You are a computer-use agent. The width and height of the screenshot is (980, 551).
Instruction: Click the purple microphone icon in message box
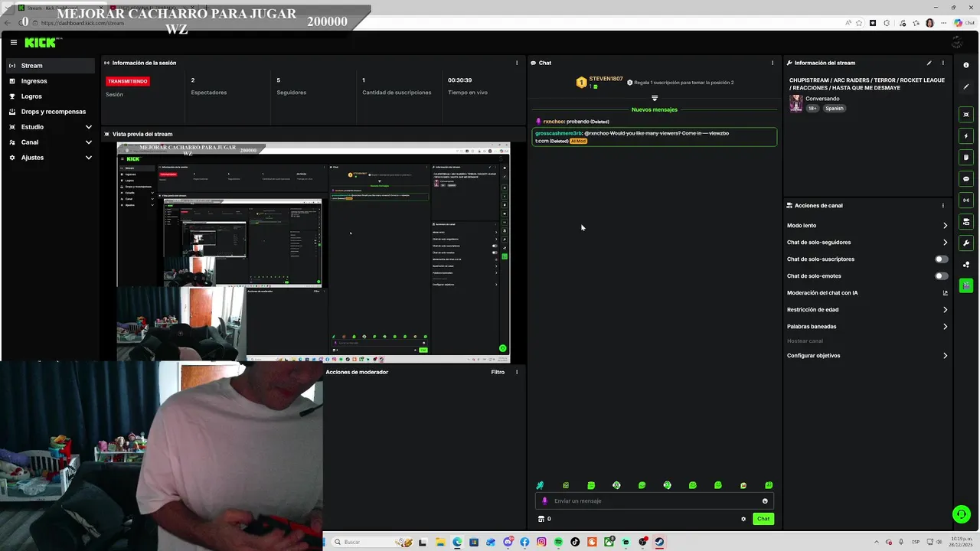click(x=545, y=501)
